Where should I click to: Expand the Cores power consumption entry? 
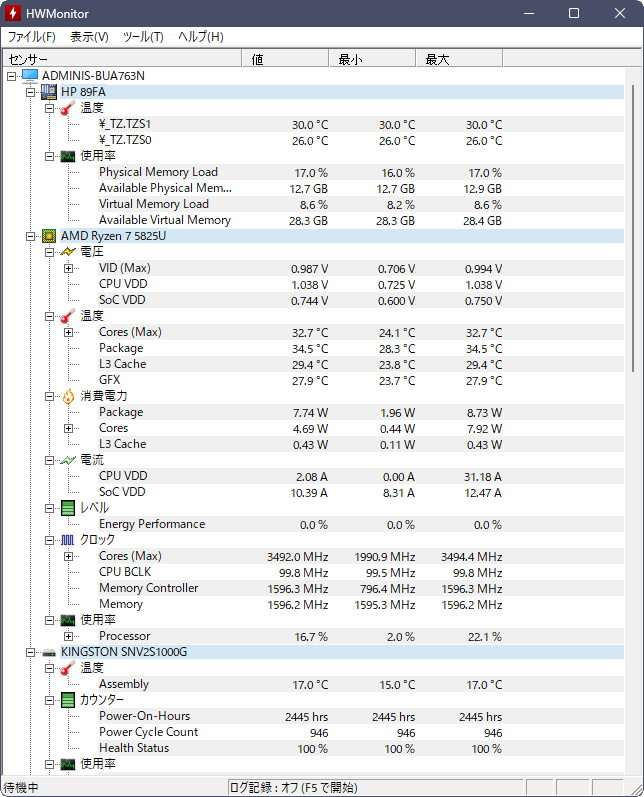pyautogui.click(x=69, y=428)
